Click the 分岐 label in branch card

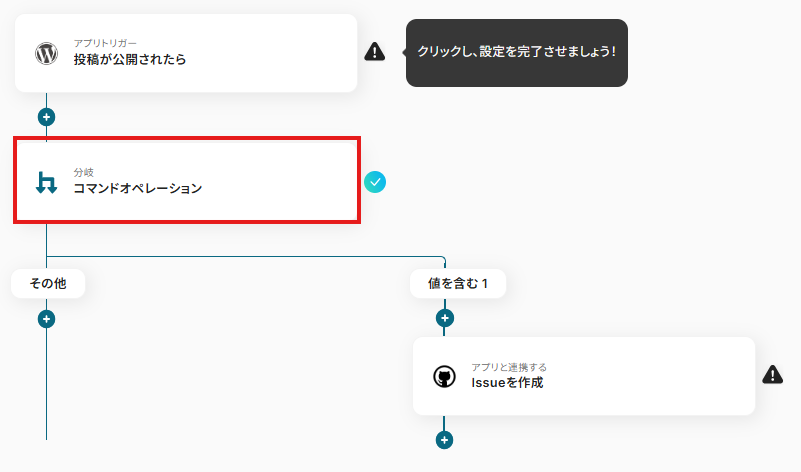(x=83, y=172)
